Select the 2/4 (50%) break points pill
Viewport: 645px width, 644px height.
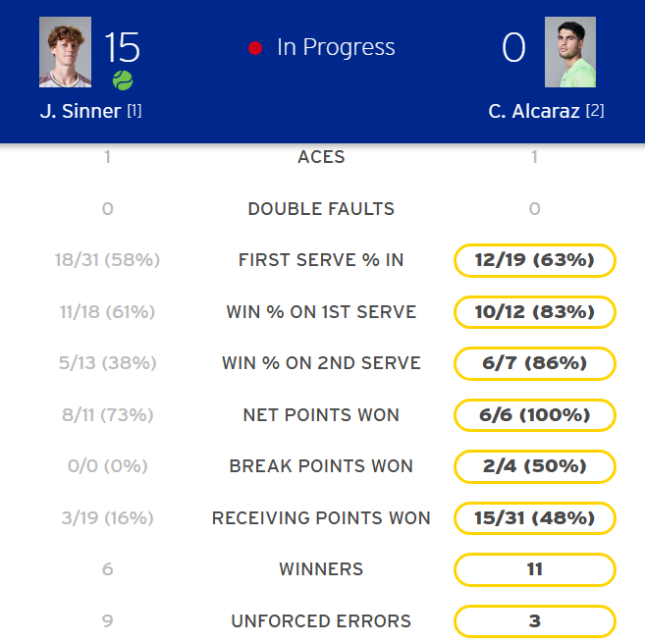pos(535,466)
